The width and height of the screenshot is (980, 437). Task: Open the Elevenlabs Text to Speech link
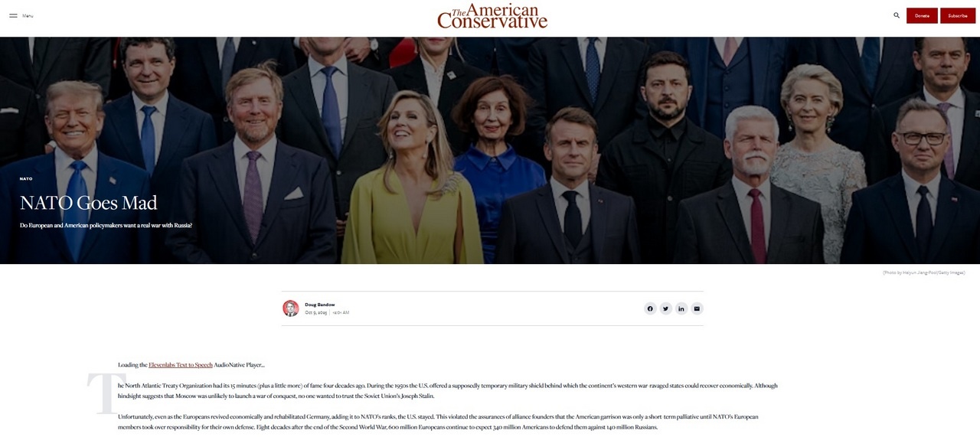181,365
